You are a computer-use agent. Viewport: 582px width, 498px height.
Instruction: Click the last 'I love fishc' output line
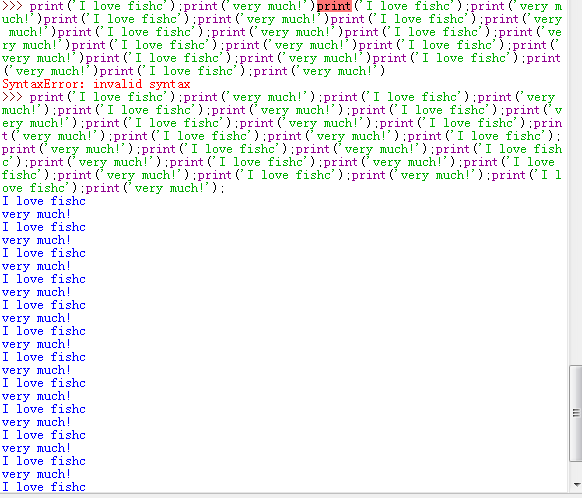click(x=44, y=487)
